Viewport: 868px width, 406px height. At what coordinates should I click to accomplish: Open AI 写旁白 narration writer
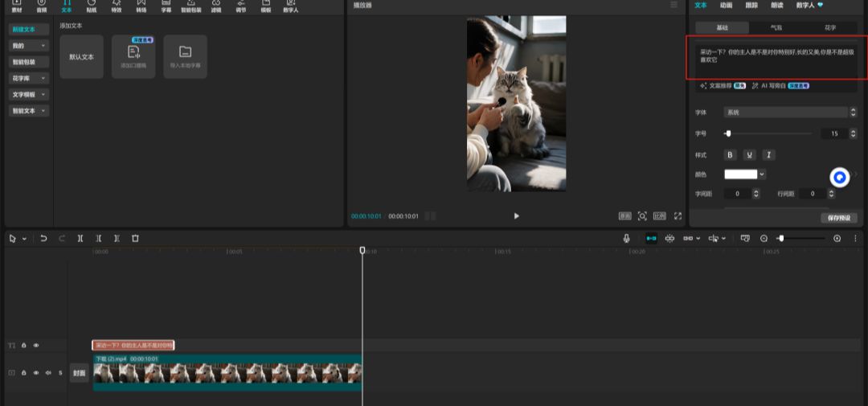780,86
